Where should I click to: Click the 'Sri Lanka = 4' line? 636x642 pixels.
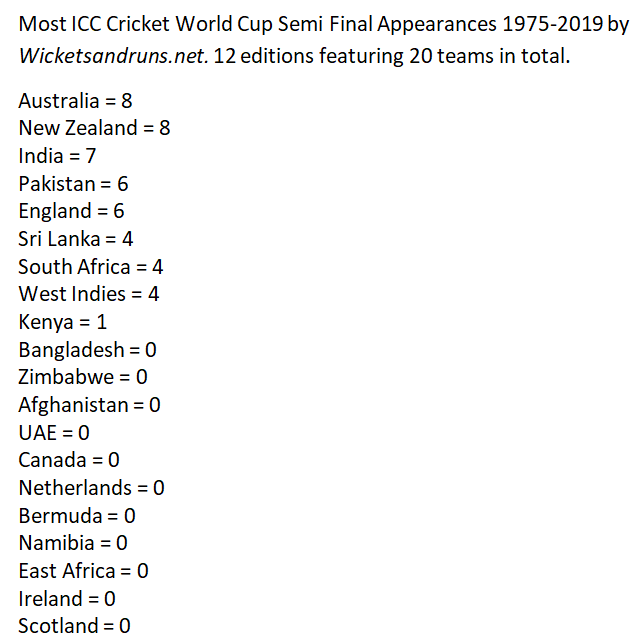76,239
